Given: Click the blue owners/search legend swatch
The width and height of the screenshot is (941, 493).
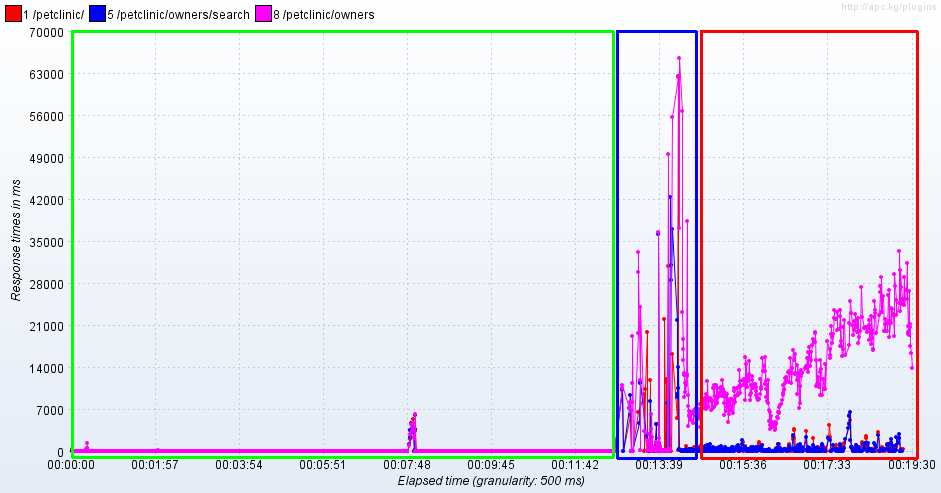Looking at the screenshot, I should coord(97,14).
